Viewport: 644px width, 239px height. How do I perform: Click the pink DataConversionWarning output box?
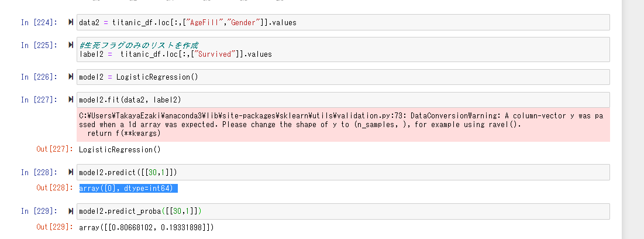(344, 125)
